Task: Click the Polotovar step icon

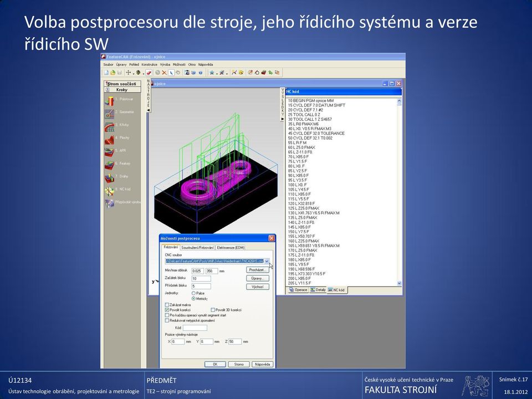Action: click(109, 101)
